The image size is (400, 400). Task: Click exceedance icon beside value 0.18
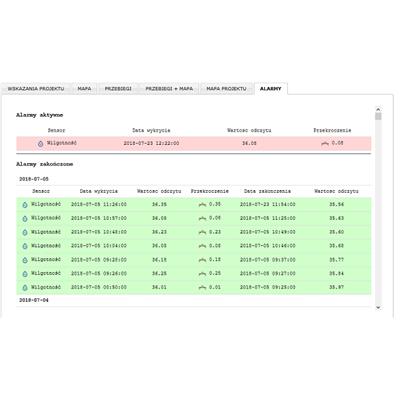(202, 260)
